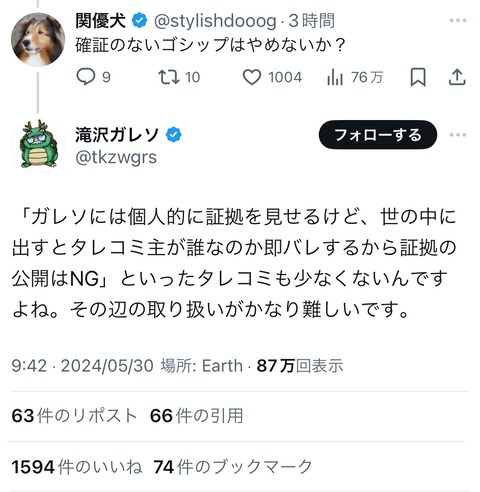
Task: Open @stylishdooog profile handle
Action: pos(215,21)
